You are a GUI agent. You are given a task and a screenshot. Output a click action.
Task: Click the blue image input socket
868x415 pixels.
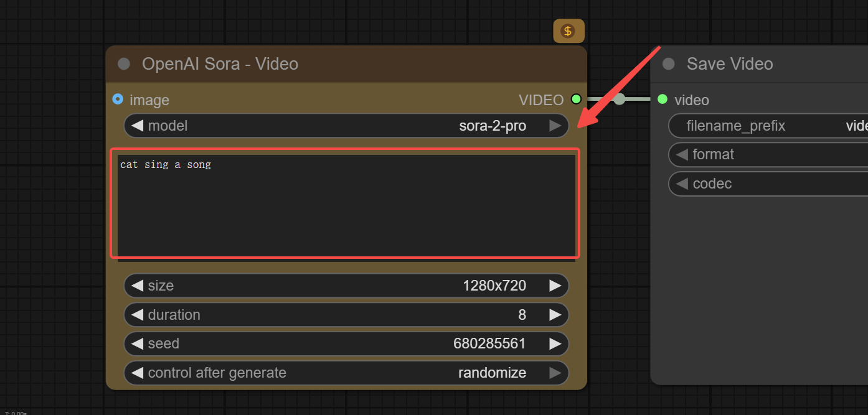pos(118,100)
